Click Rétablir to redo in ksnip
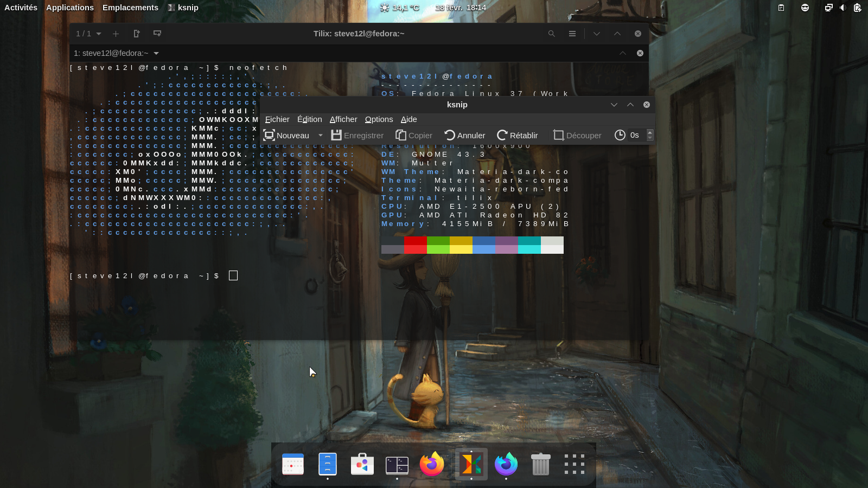868x488 pixels. pyautogui.click(x=517, y=135)
